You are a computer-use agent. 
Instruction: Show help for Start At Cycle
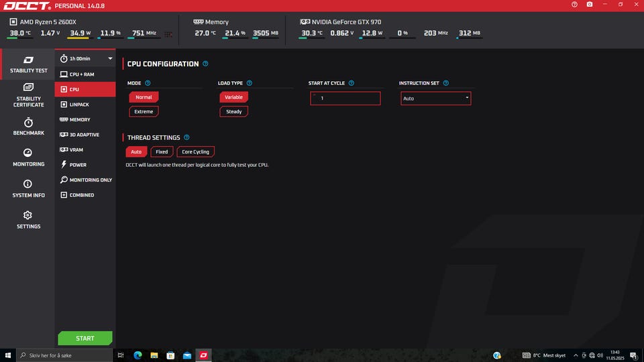tap(351, 83)
